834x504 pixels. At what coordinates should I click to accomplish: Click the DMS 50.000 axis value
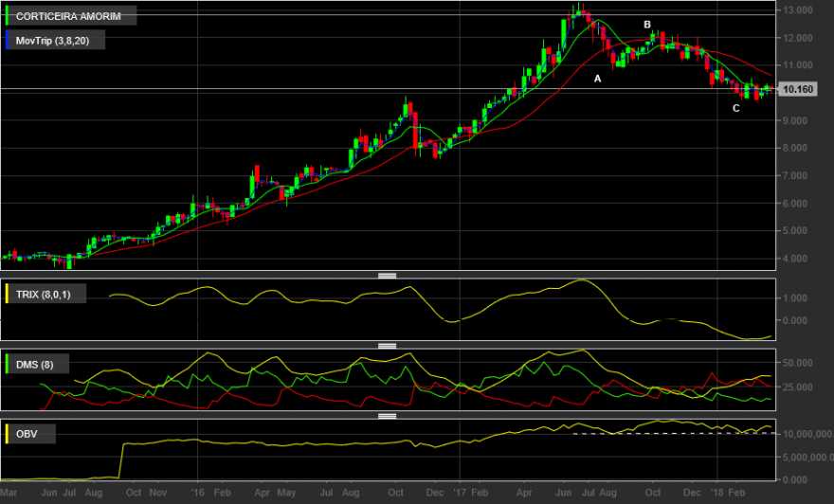point(797,363)
